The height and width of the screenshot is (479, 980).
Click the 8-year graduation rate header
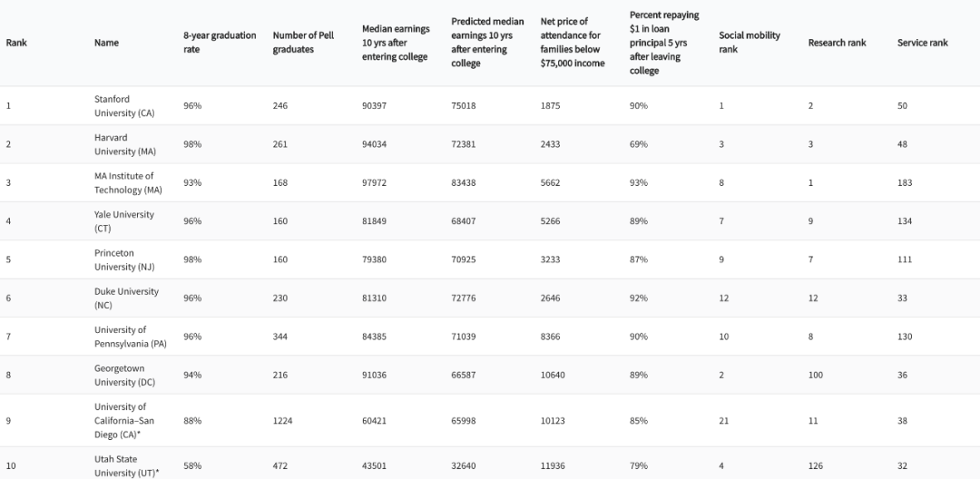pyautogui.click(x=220, y=43)
